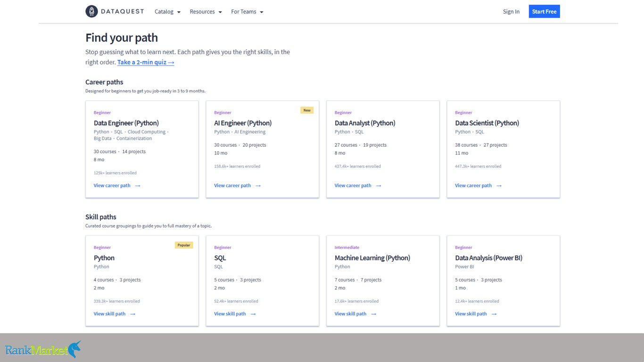Image resolution: width=644 pixels, height=362 pixels.
Task: Click the New badge on AI Engineer card
Action: click(x=307, y=110)
